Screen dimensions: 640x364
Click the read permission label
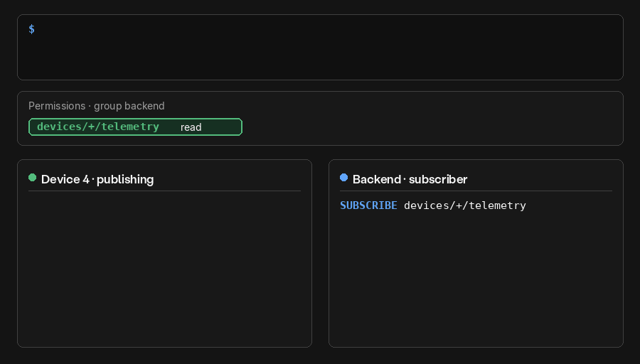[x=191, y=127]
